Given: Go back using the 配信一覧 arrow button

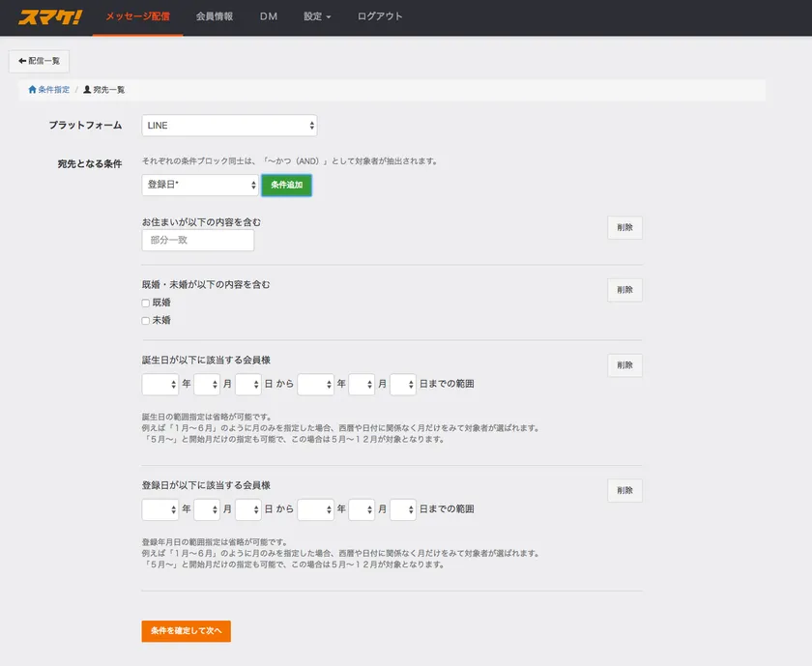Looking at the screenshot, I should tap(39, 61).
